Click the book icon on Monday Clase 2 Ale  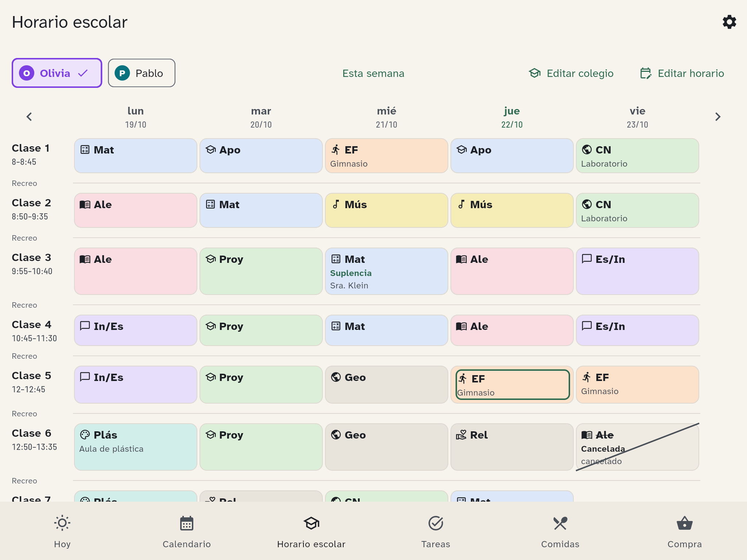(85, 204)
